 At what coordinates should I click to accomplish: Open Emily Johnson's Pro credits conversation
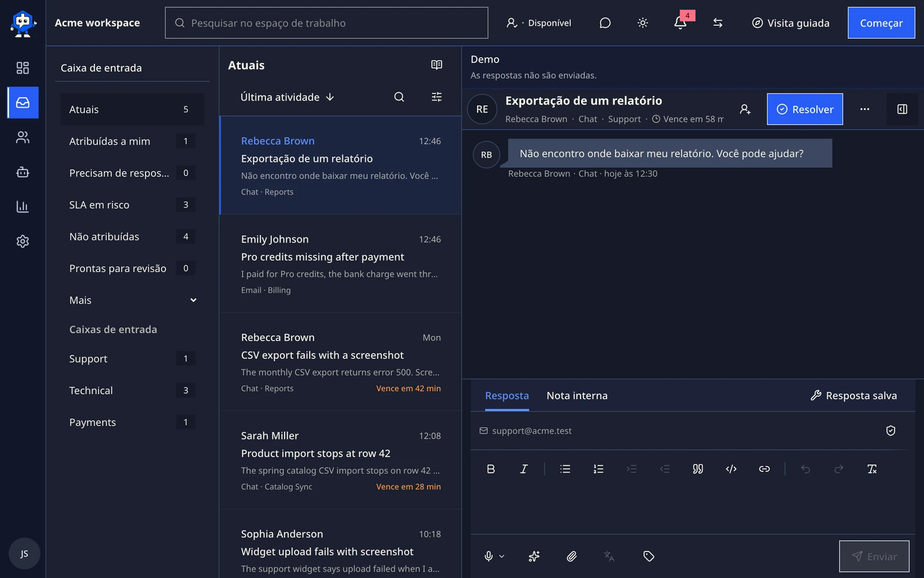click(340, 264)
